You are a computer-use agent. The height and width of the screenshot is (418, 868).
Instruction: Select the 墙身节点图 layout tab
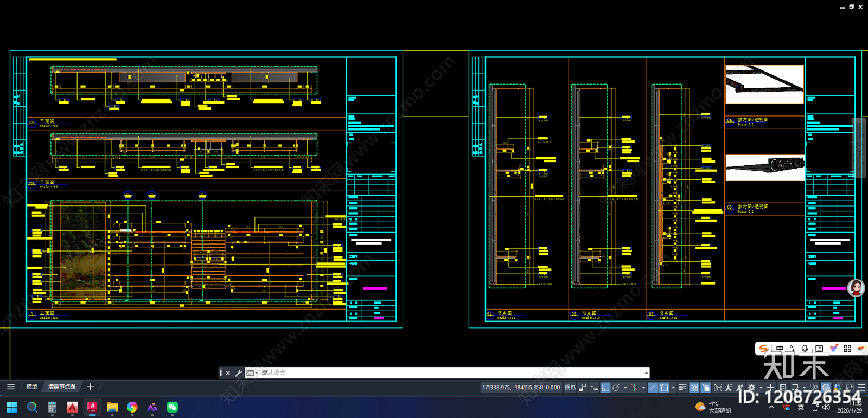62,387
